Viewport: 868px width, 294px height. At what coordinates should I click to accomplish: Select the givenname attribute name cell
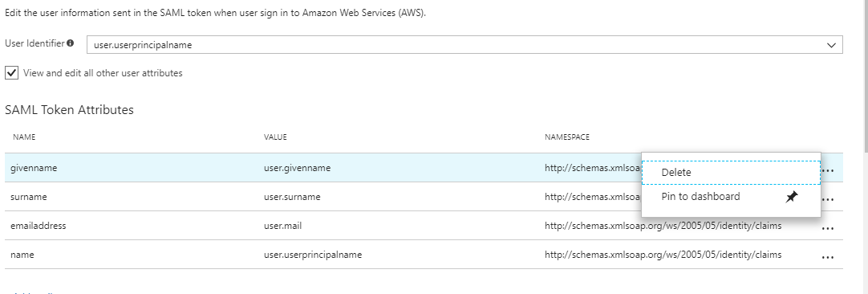[33, 168]
